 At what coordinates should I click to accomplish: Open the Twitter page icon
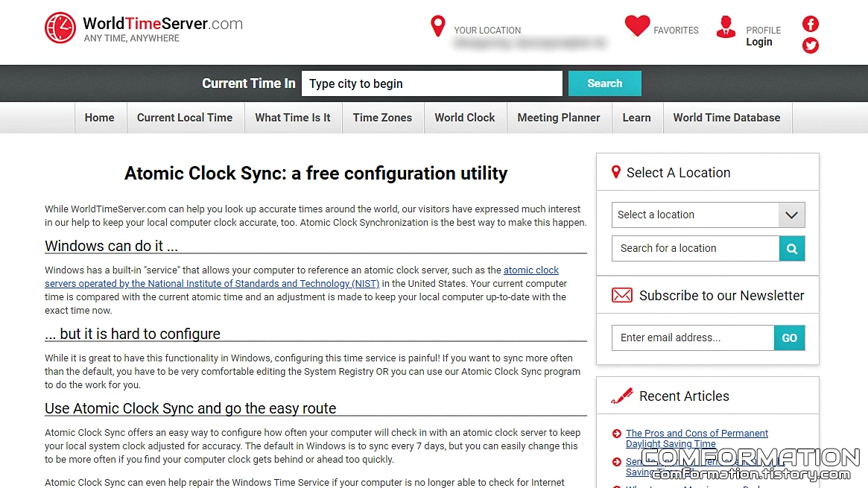(811, 45)
